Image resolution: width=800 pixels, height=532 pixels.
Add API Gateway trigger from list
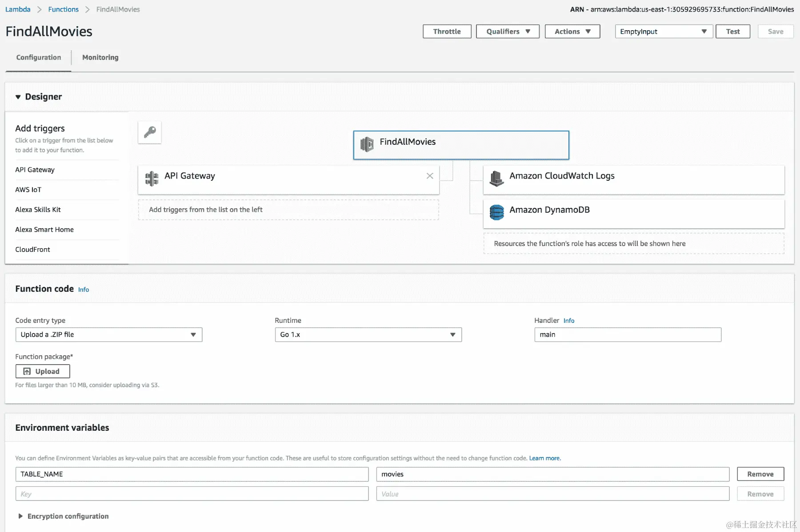[35, 170]
